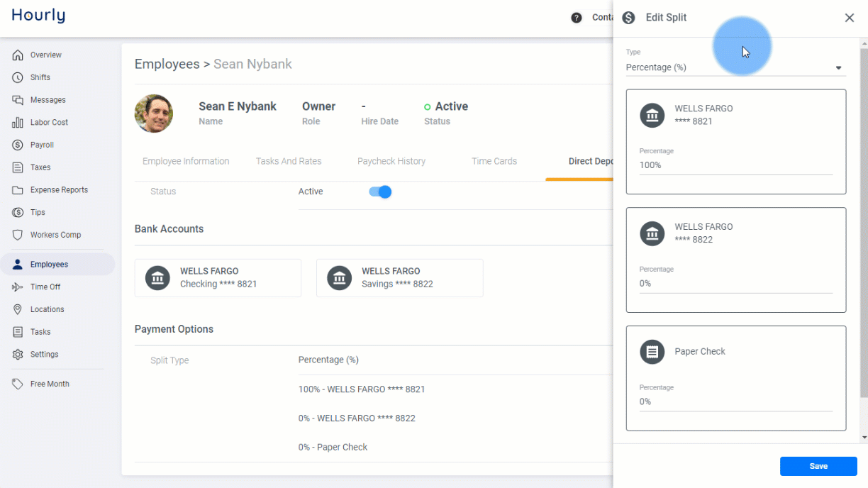
Task: Edit the percentage field for account 8821
Action: 736,165
